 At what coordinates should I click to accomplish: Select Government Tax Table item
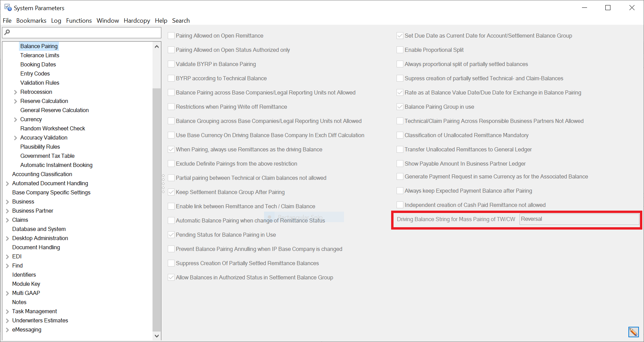(47, 156)
